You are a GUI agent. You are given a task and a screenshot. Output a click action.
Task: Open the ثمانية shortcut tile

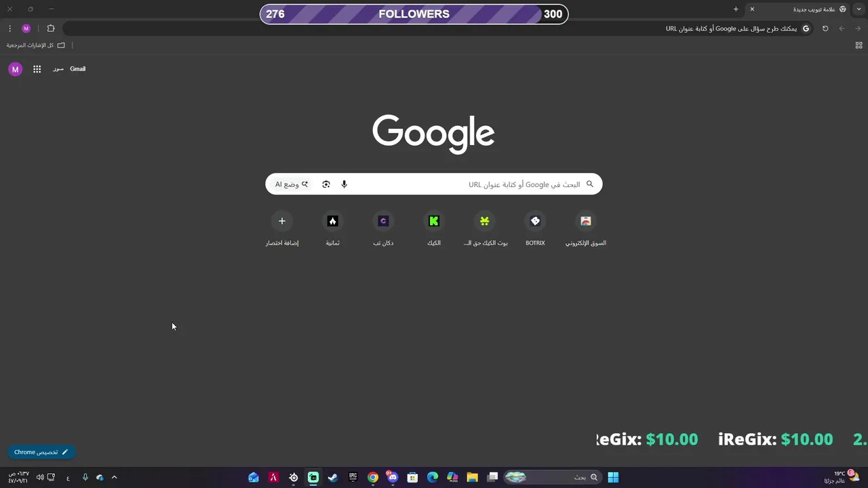tap(332, 229)
